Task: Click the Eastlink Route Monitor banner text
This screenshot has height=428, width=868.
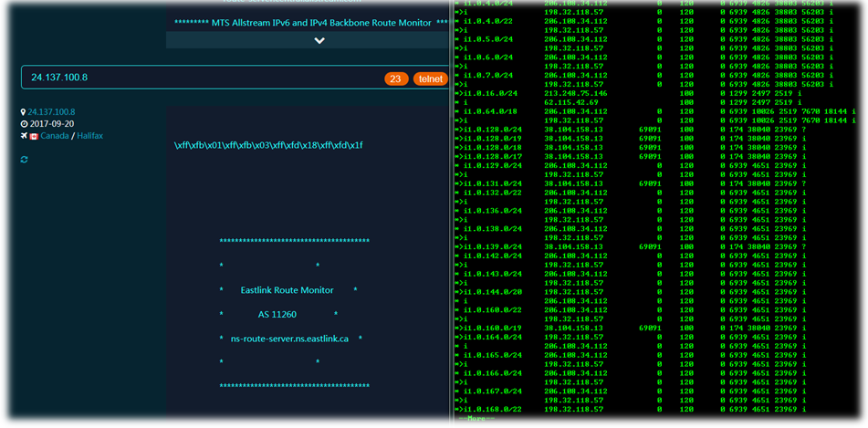Action: 288,290
